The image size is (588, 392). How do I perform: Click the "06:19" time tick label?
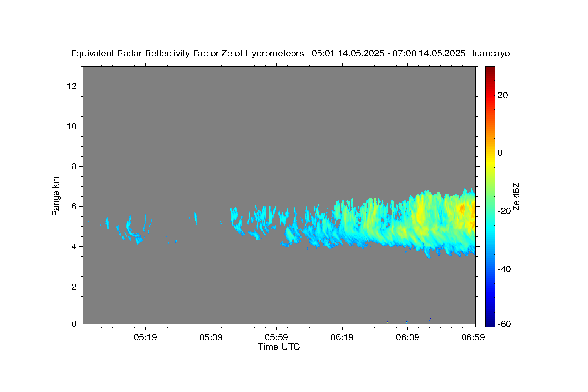pos(342,338)
